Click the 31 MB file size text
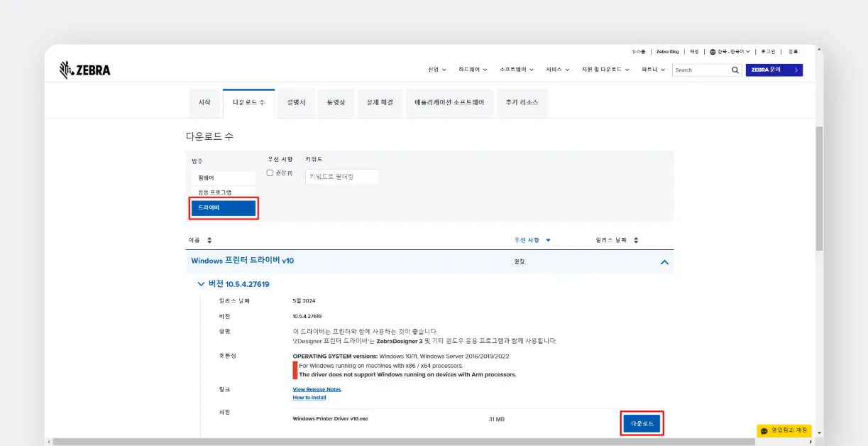868x446 pixels. pos(497,419)
